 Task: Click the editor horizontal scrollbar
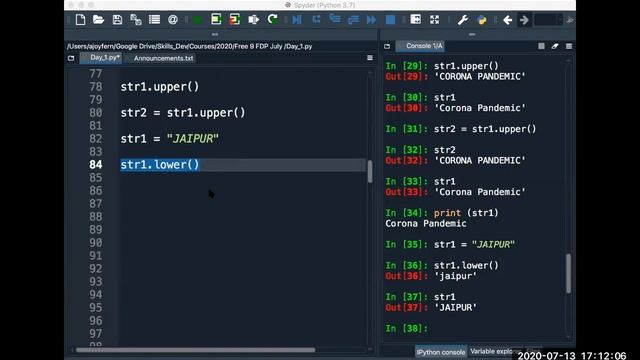coord(196,350)
